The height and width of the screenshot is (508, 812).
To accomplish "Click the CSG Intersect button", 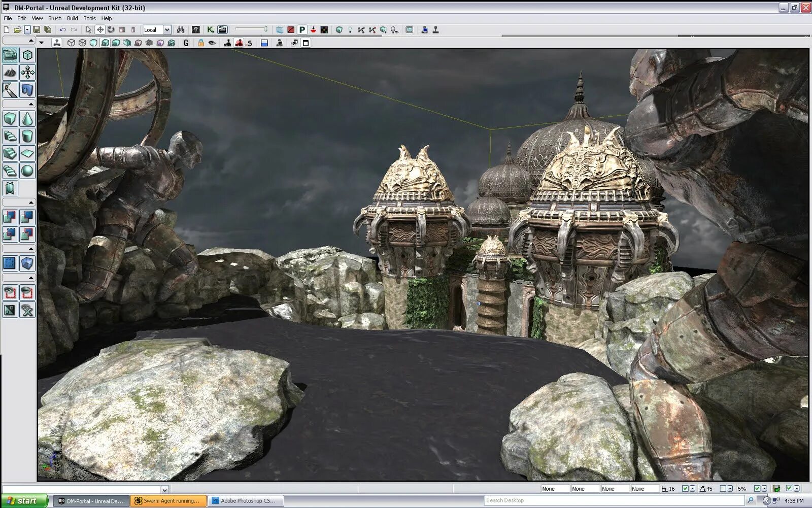I will pyautogui.click(x=10, y=234).
